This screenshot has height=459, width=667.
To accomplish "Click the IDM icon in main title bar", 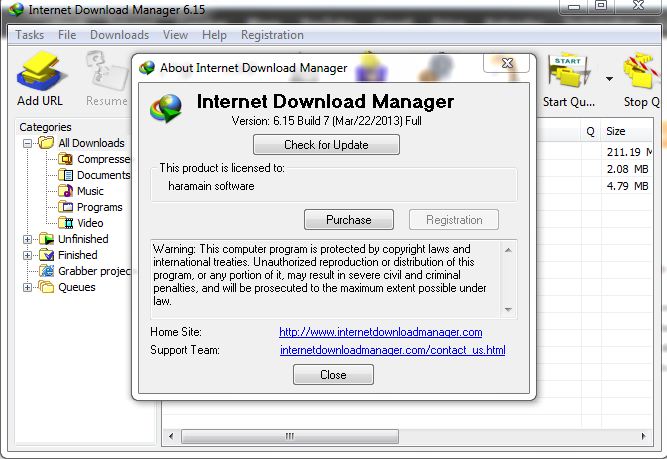I will tap(16, 9).
